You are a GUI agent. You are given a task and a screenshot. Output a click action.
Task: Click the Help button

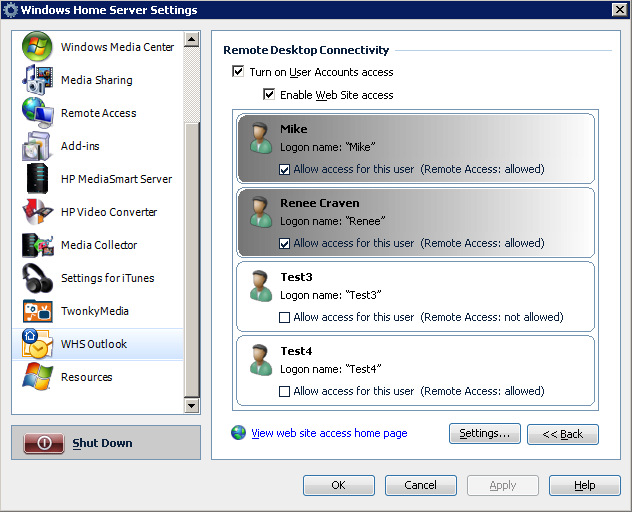click(584, 485)
